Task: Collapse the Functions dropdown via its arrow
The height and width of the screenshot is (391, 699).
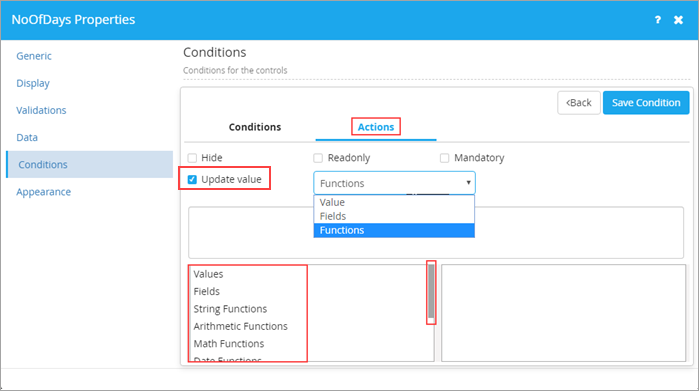Action: (468, 183)
